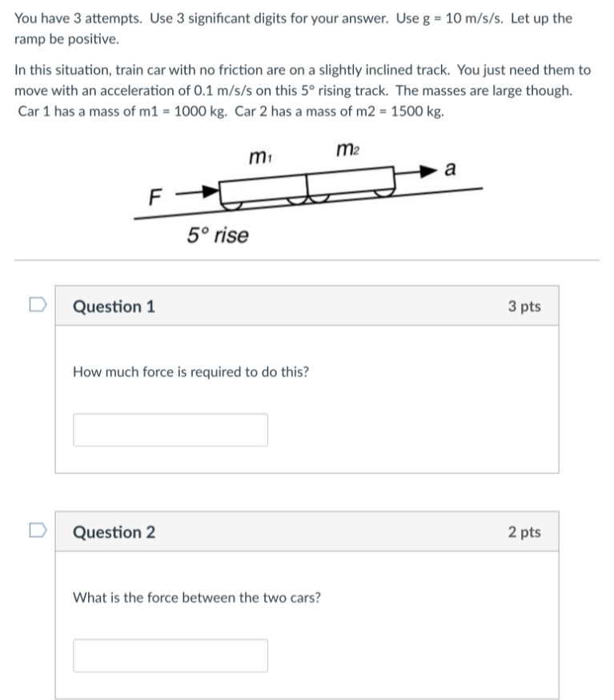Click the force arrow pointing at car 1
Viewport: 614px width, 700px height.
pos(197,192)
